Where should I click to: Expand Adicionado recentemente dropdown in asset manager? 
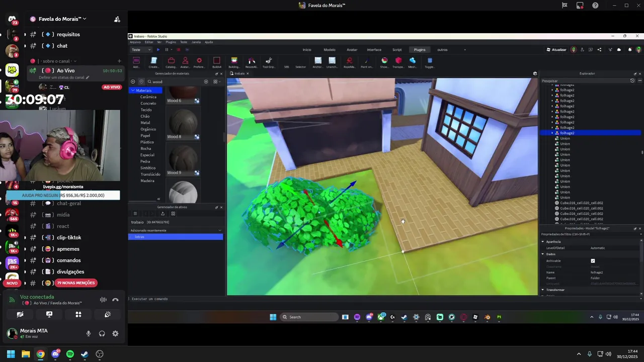(220, 230)
